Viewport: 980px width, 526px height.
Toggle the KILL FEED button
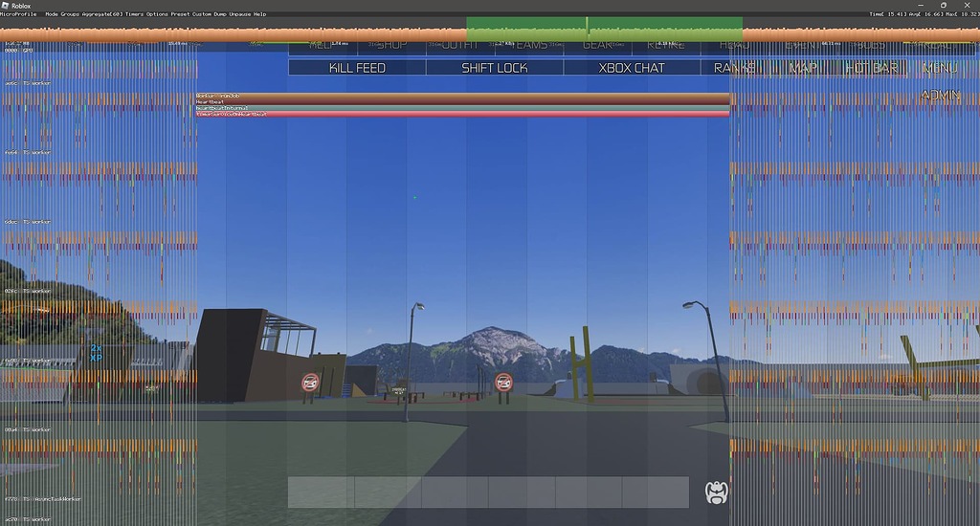tap(357, 68)
